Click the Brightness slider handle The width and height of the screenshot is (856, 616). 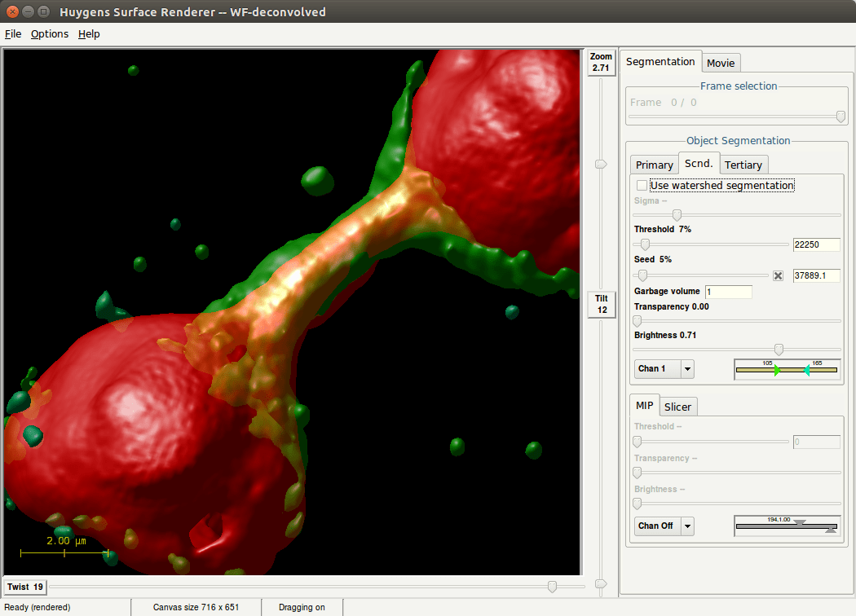tap(779, 350)
